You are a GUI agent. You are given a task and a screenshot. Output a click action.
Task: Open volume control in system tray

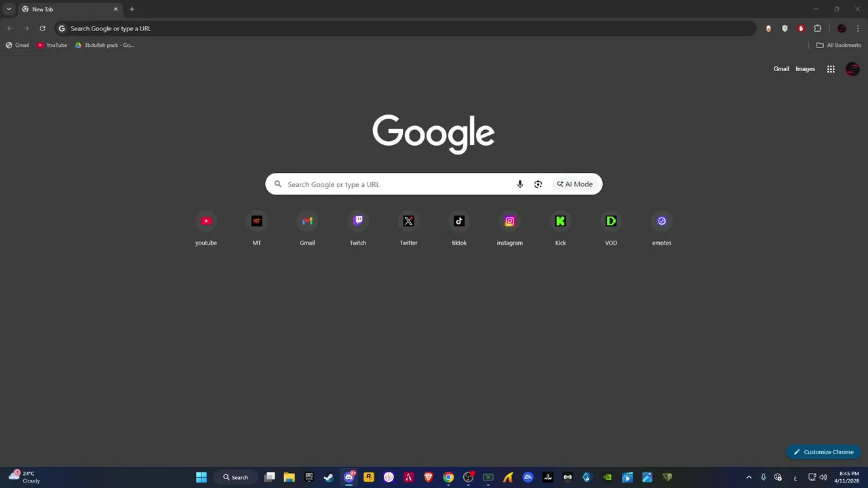[x=823, y=477]
